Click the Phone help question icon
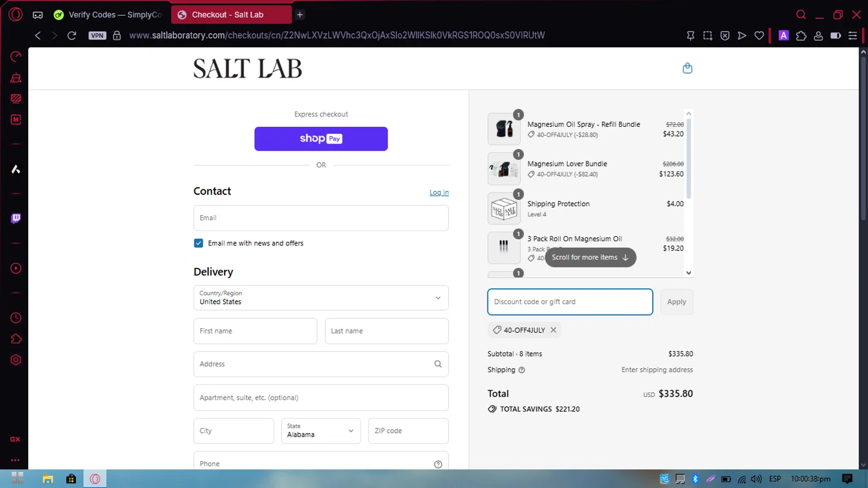Screen dimensions: 868x488 tap(438, 464)
